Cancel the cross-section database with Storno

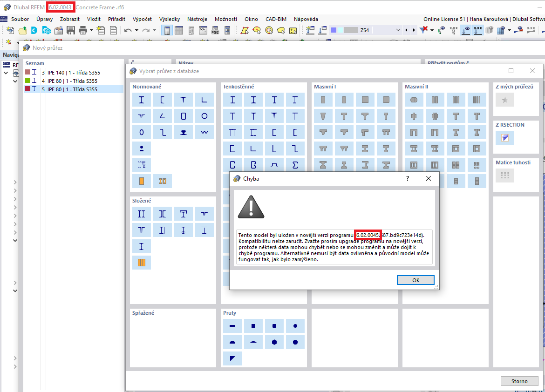[x=519, y=381]
